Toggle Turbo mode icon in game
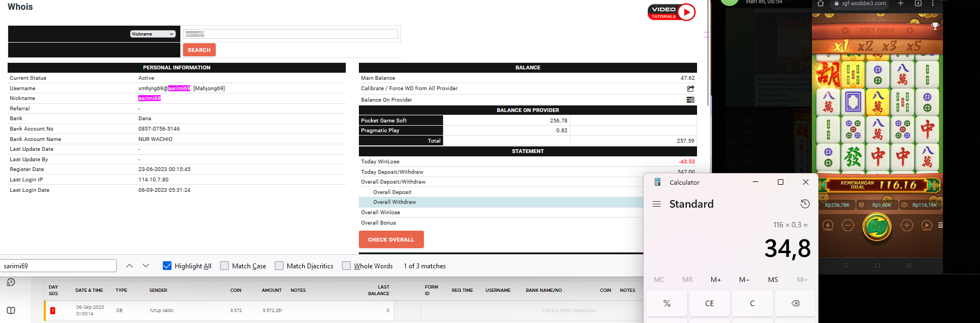The image size is (980, 323). tap(828, 225)
